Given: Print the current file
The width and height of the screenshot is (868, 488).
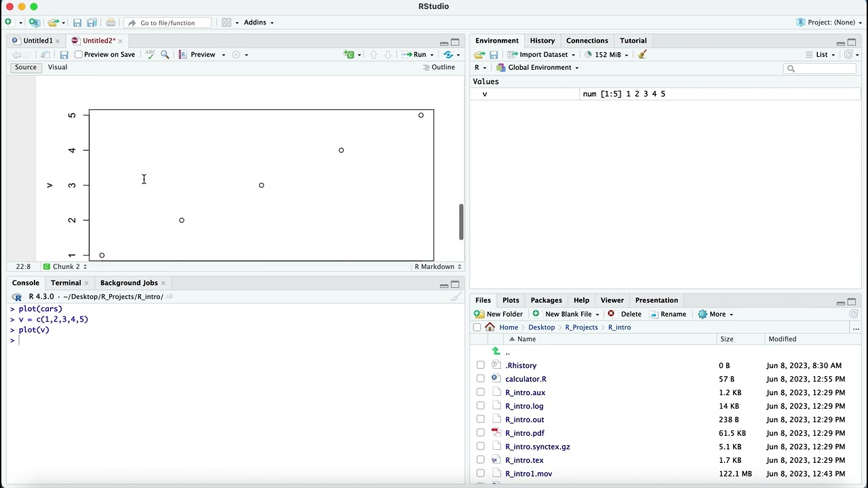Looking at the screenshot, I should click(x=111, y=22).
